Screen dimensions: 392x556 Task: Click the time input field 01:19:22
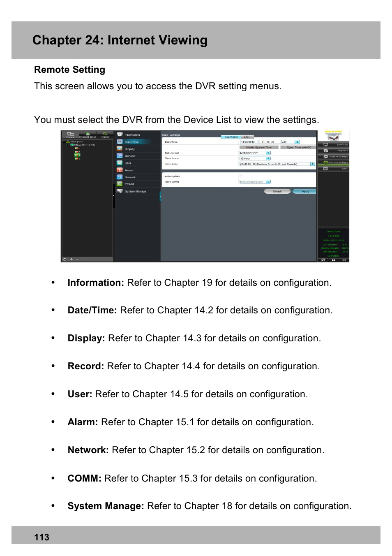[x=270, y=142]
